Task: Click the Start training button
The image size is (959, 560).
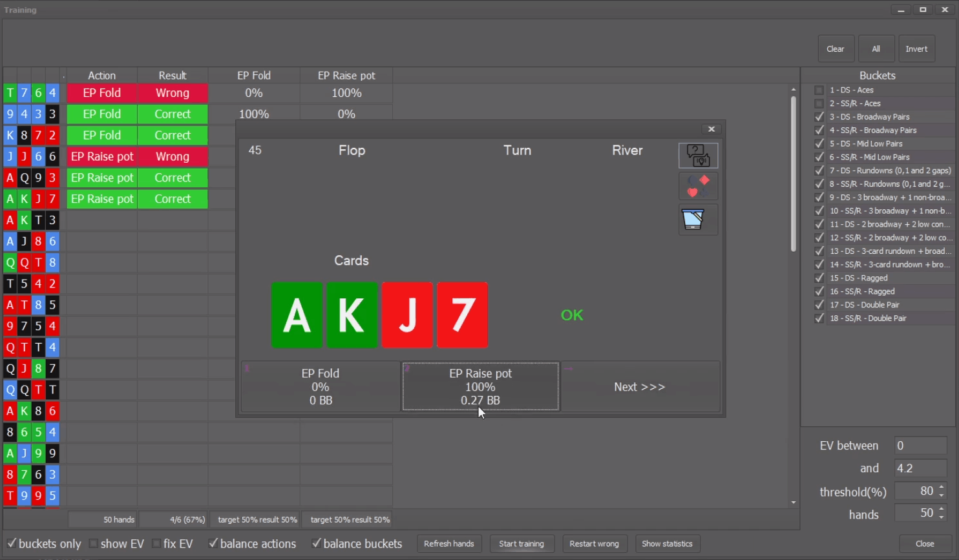Action: click(x=522, y=544)
